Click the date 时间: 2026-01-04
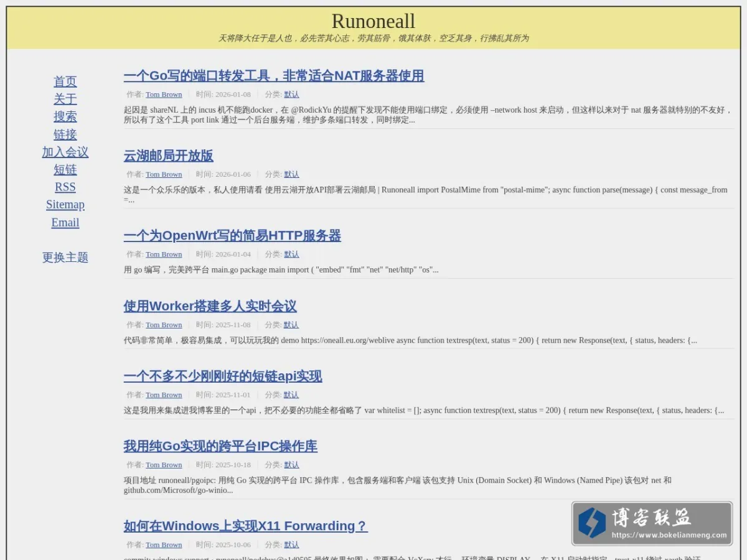Viewport: 747px width, 560px height. (x=223, y=254)
